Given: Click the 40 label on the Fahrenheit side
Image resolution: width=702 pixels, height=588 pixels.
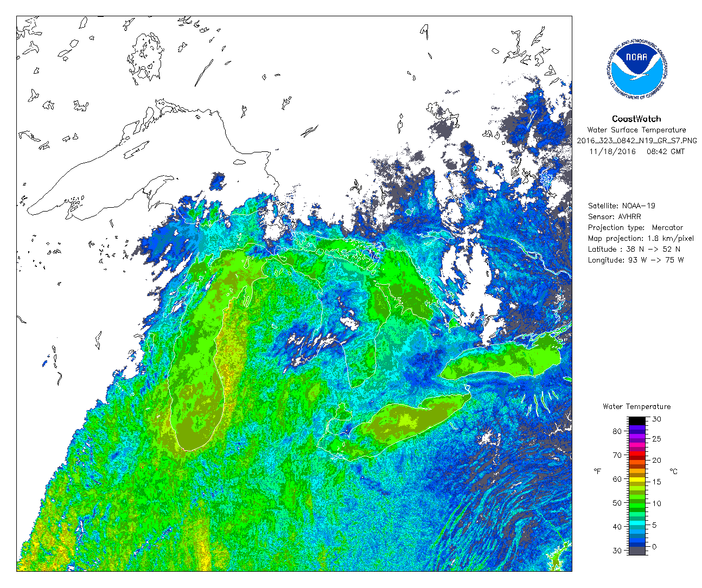Looking at the screenshot, I should click(x=617, y=527).
